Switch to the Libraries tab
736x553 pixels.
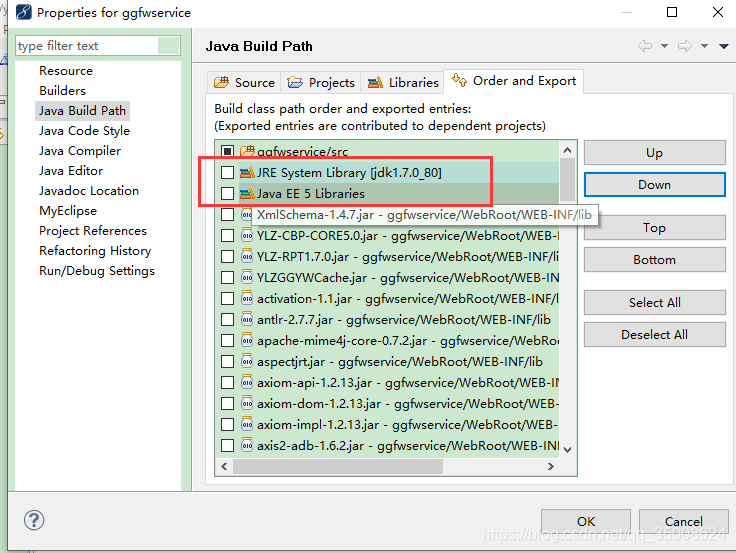pos(403,83)
